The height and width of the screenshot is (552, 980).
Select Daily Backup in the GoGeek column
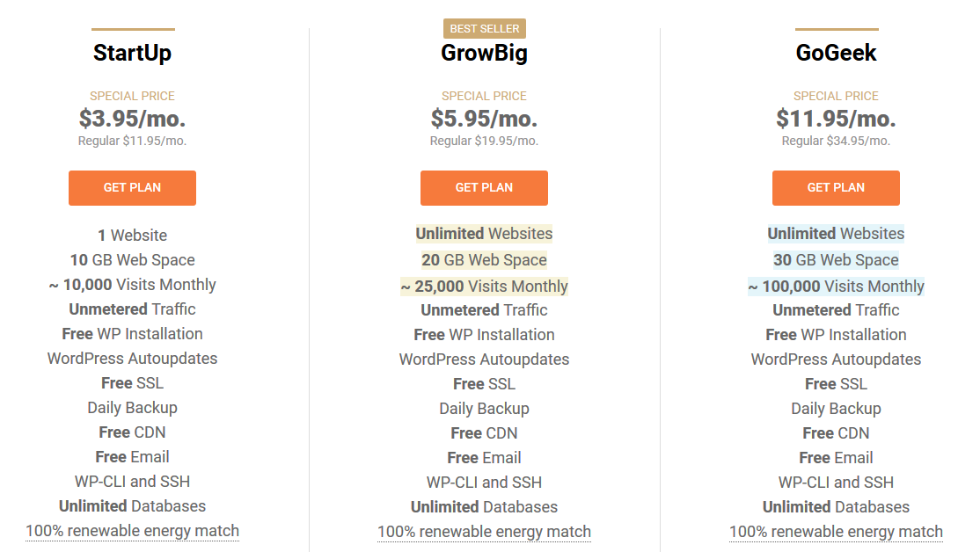coord(836,408)
